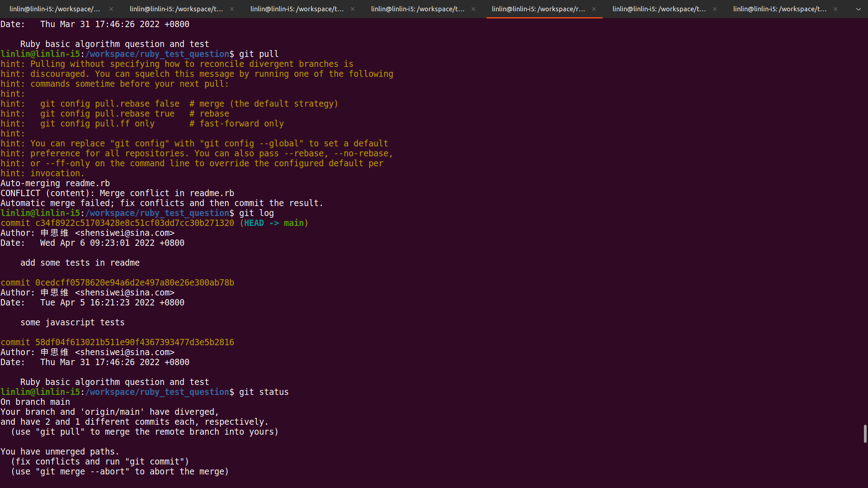Click the commit hash c34f8922 in git log
This screenshot has width=868, height=488.
click(x=135, y=223)
